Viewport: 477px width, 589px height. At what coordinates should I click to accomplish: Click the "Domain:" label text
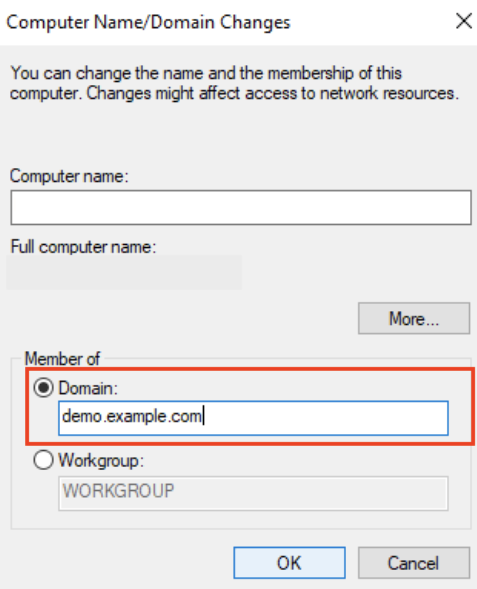[88, 388]
